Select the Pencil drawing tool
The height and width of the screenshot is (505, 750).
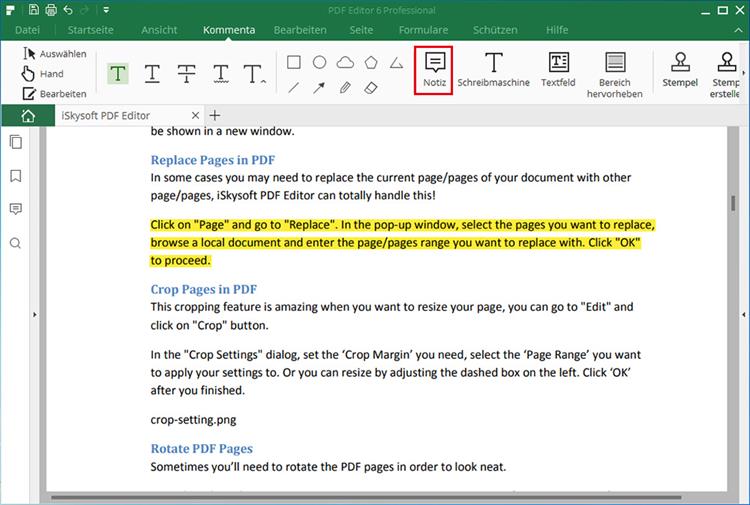tap(345, 88)
